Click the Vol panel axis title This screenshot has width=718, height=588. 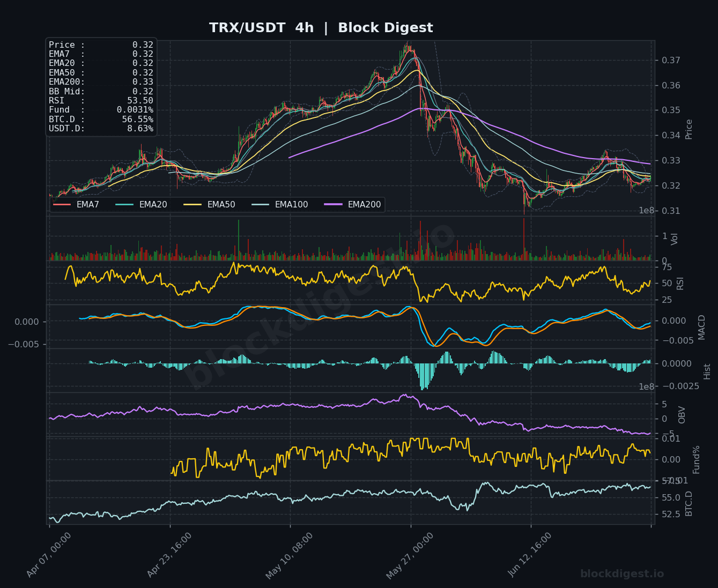tap(675, 239)
